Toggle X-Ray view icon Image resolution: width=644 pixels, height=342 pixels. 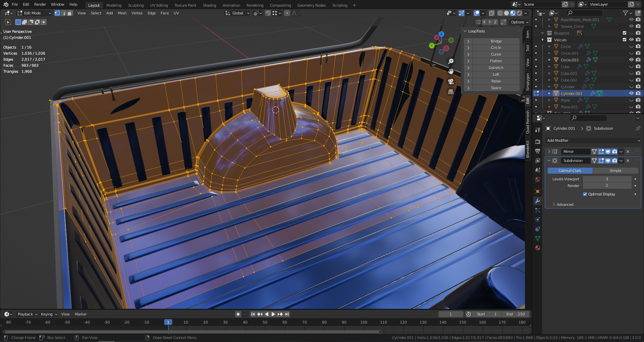point(491,13)
